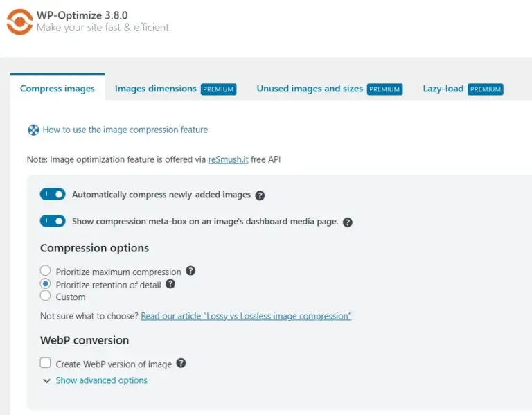Read the Lossy vs Lossless article link
This screenshot has width=532, height=415.
point(246,316)
